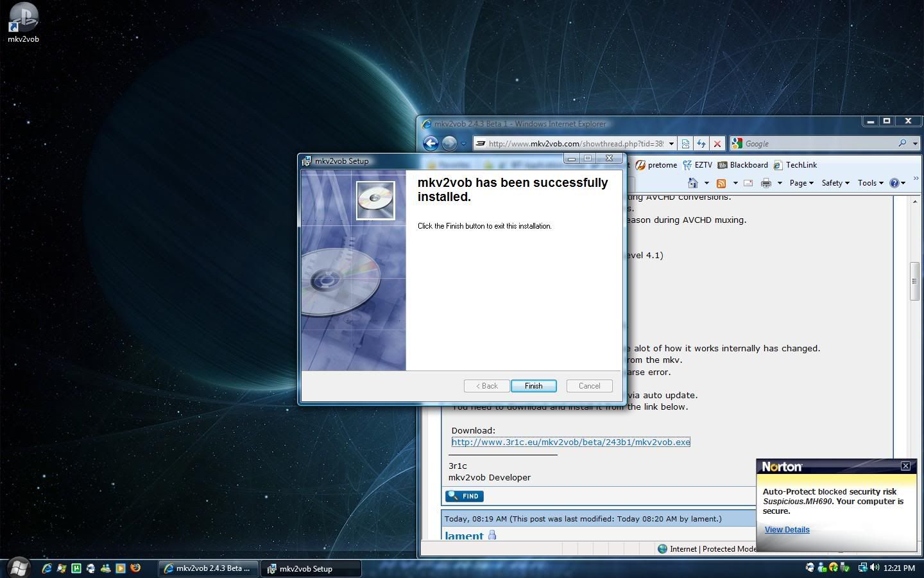The height and width of the screenshot is (578, 924).
Task: Click Finish in mkv2vob Setup
Action: (x=533, y=386)
